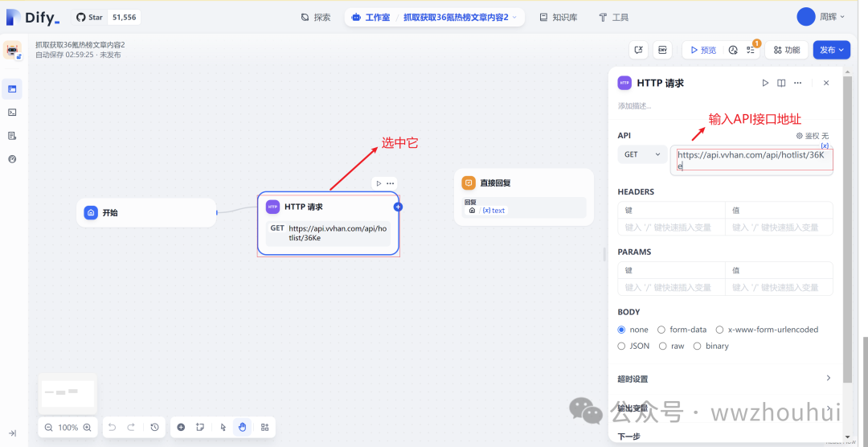Open the HTTP node three-dot menu on canvas

point(391,183)
